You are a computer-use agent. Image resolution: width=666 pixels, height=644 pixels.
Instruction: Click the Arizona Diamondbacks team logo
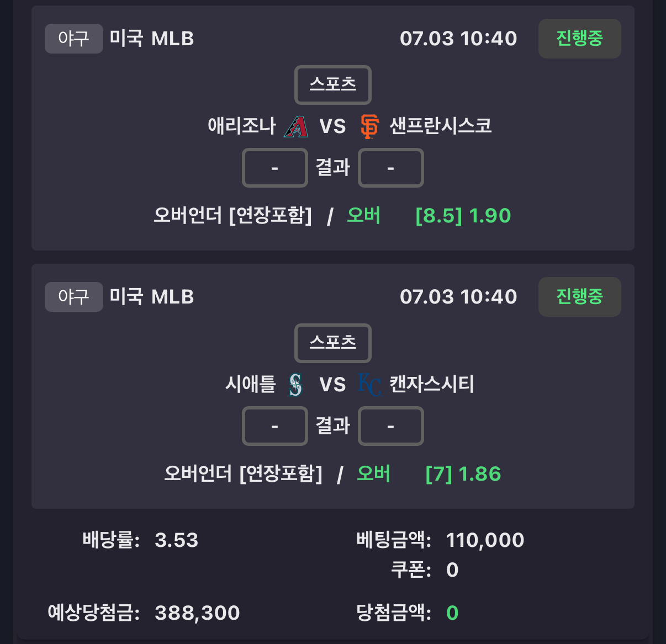pyautogui.click(x=296, y=126)
